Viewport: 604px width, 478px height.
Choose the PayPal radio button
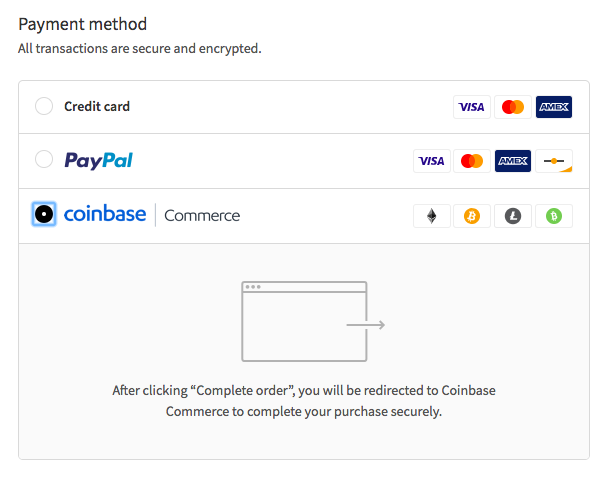pos(44,160)
